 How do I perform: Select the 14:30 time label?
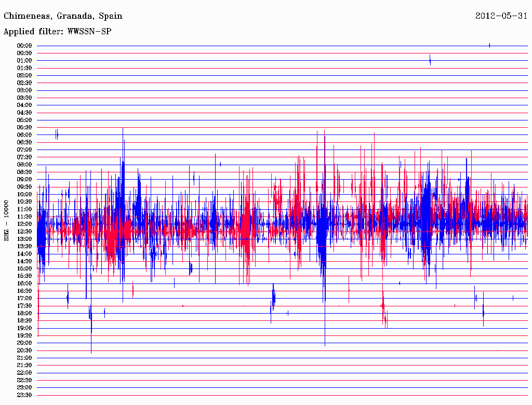tap(24, 262)
